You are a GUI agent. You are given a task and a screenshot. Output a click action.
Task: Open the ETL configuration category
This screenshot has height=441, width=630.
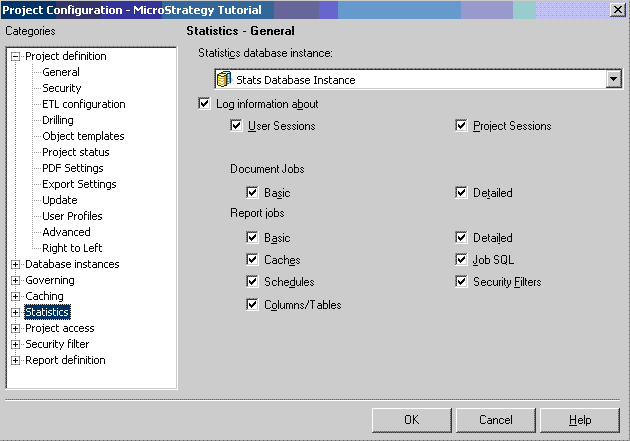pos(84,104)
